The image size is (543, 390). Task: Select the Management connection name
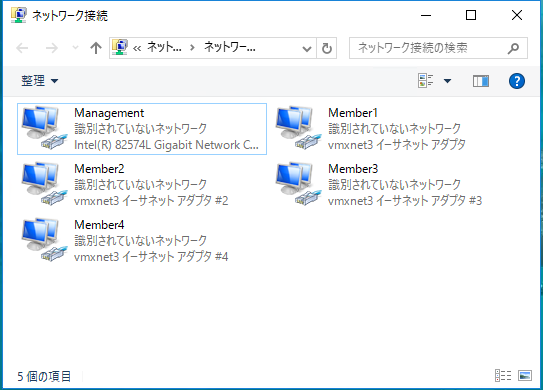click(x=109, y=113)
